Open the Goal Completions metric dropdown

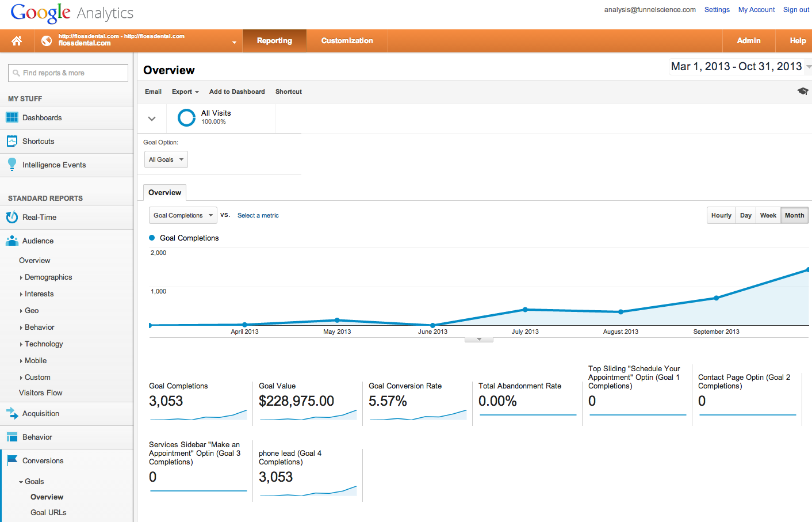[183, 215]
